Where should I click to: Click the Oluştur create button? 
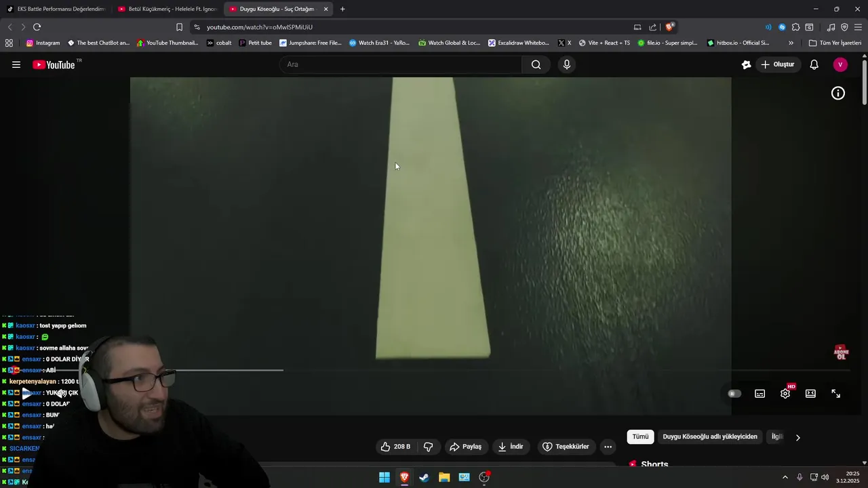[777, 64]
